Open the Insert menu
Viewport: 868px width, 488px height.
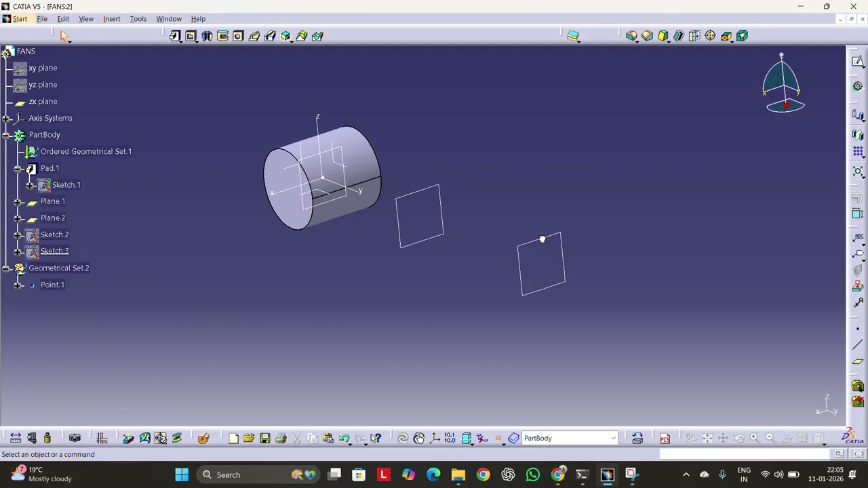112,19
